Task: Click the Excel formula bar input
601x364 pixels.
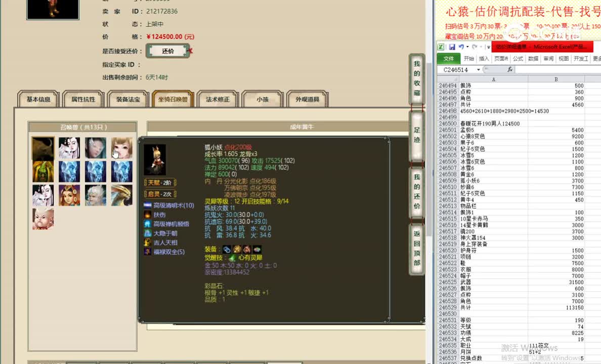Action: click(558, 69)
